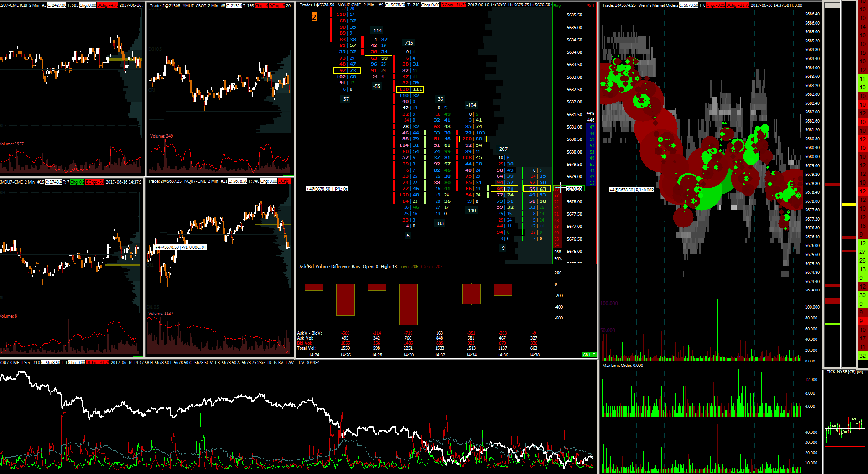Click the Volume: 8 label in EMDU7 chart
Screen dimensions: 868x474
click(x=9, y=316)
